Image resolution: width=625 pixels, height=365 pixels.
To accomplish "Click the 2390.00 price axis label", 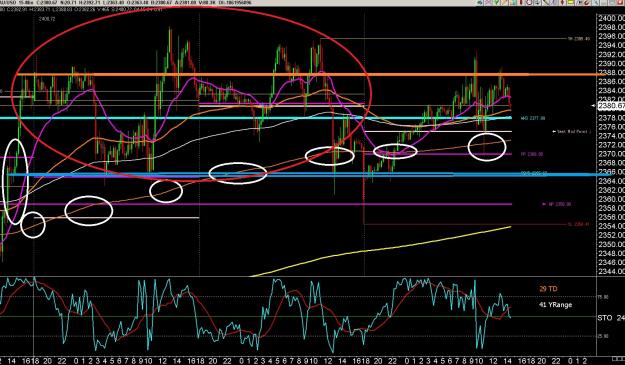I will point(611,64).
